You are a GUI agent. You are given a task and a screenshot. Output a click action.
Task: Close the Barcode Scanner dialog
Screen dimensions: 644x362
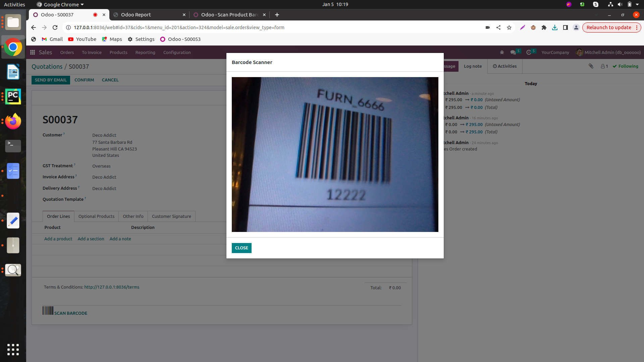(x=241, y=248)
